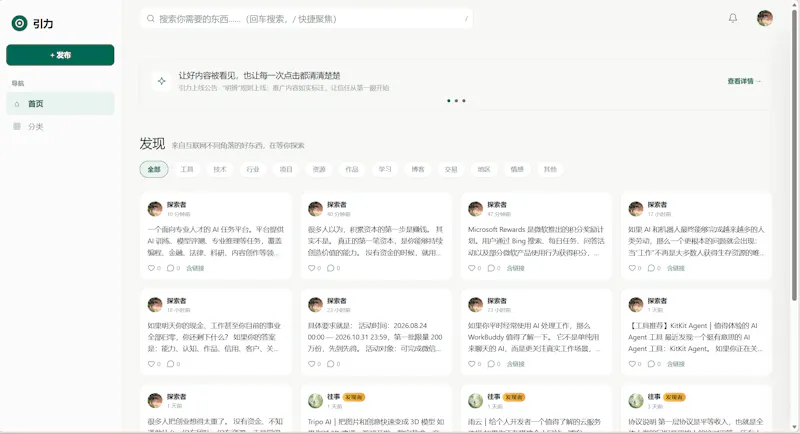
Task: Comment on the AI 和机器人 post
Action: 654,268
